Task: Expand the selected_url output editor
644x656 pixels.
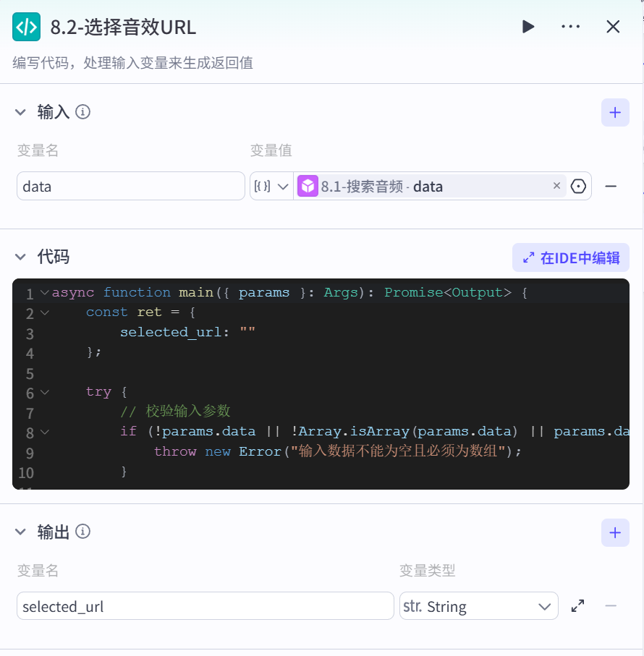Action: pos(578,606)
